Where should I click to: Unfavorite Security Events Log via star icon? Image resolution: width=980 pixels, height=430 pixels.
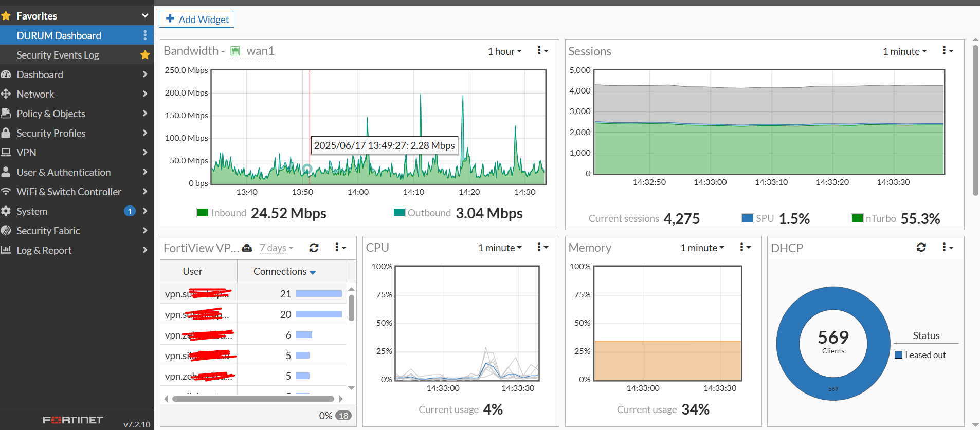(145, 54)
